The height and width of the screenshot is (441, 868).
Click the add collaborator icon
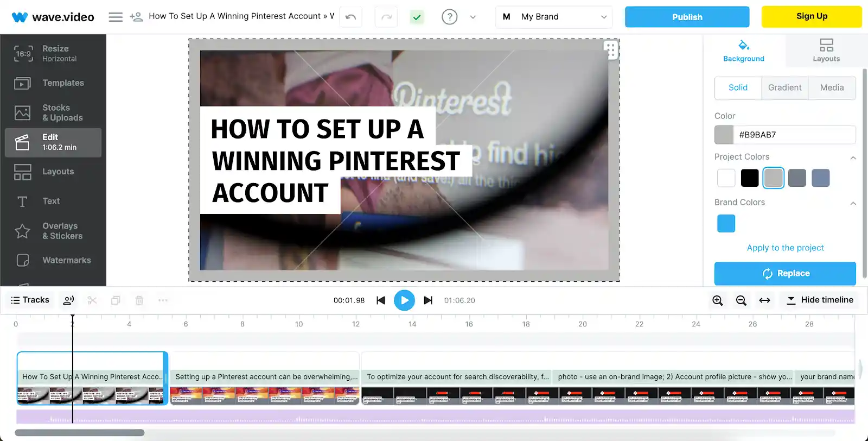point(136,17)
